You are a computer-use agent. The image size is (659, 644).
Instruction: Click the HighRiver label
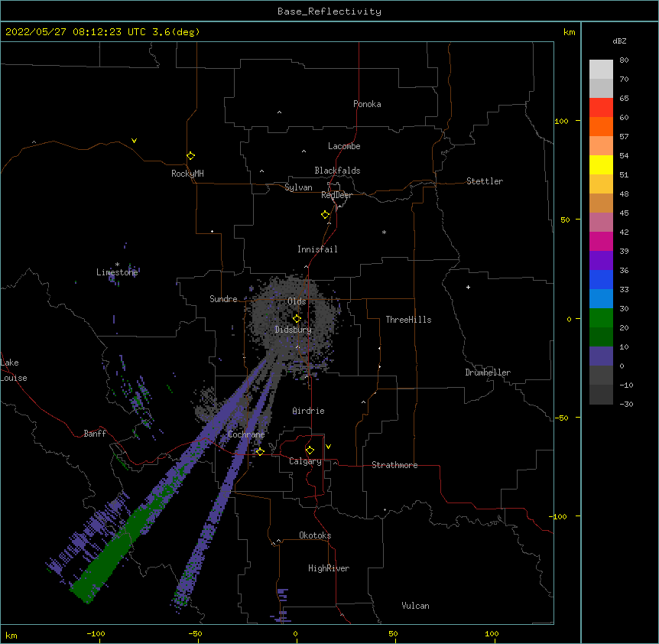click(328, 568)
